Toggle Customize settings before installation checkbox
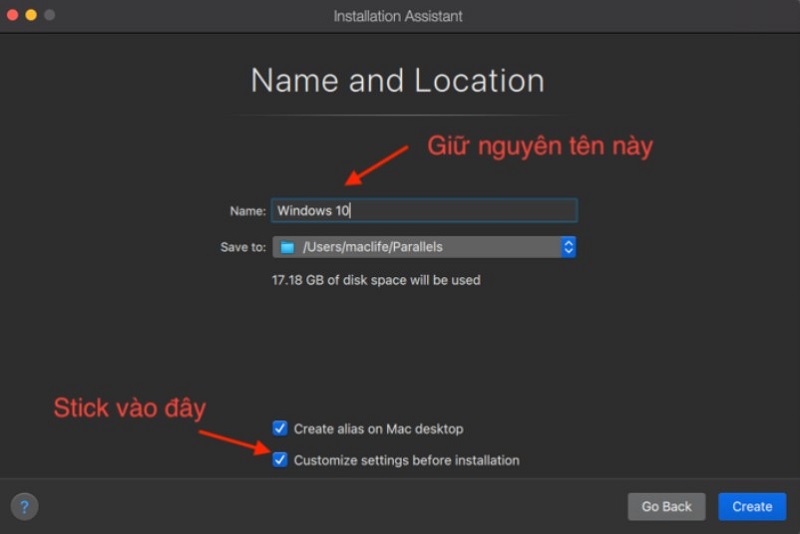 click(x=280, y=460)
